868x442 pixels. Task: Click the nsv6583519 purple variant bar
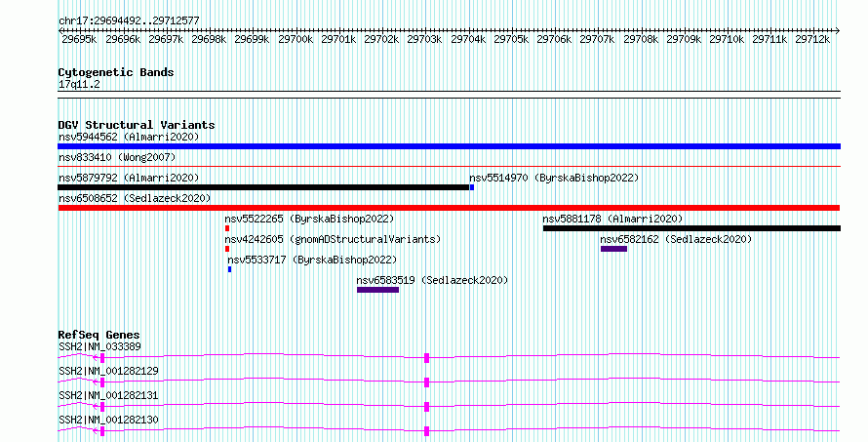pos(377,290)
